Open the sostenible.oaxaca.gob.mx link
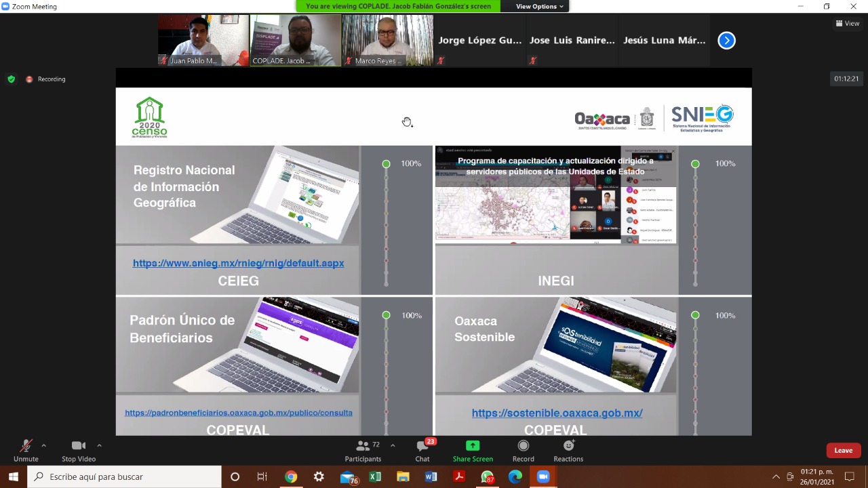 click(557, 413)
